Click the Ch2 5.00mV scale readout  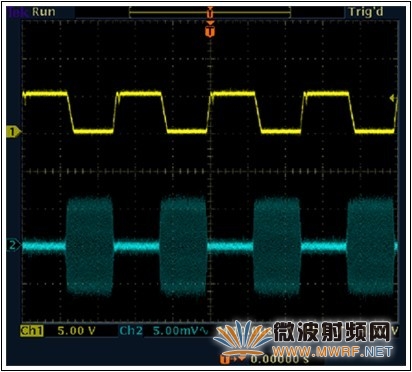(176, 331)
